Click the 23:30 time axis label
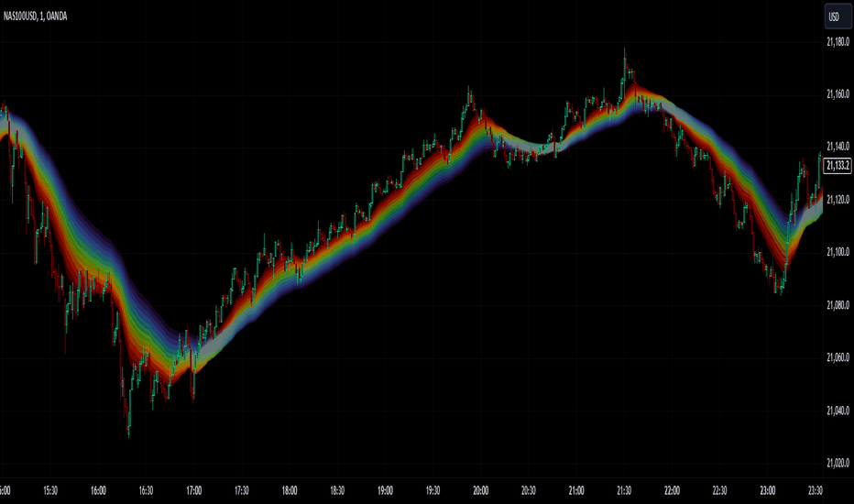Screen dimensions: 854x504 point(815,491)
